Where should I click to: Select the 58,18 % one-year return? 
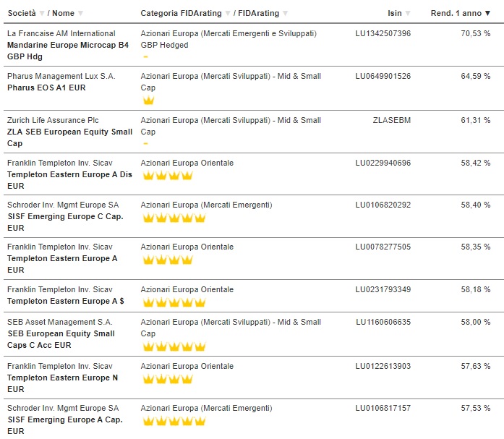click(x=476, y=289)
